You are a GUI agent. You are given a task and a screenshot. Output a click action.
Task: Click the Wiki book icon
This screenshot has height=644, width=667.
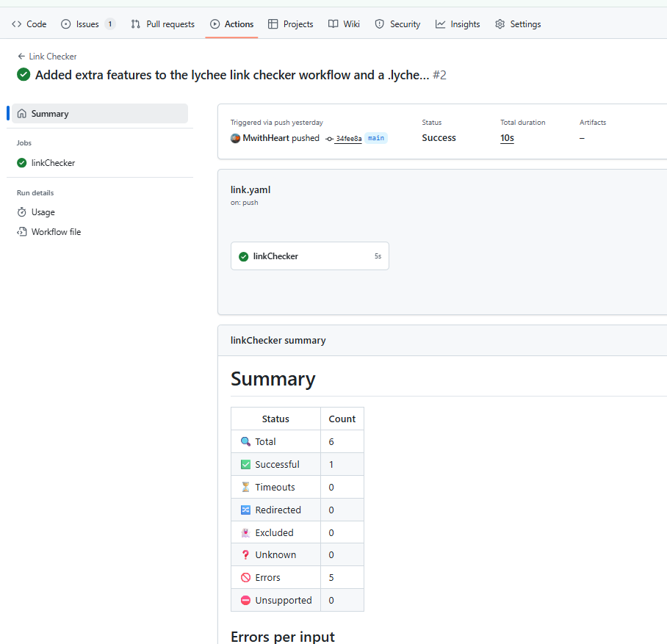coord(333,24)
